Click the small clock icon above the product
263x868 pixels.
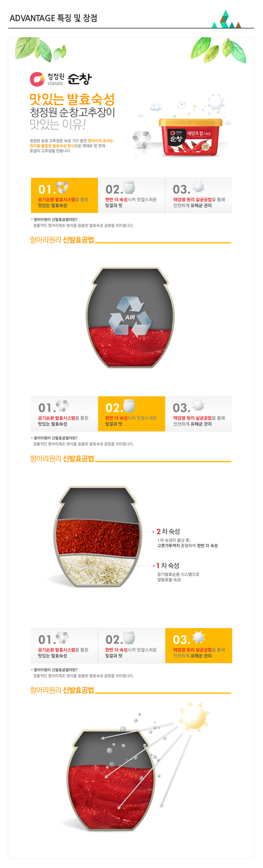(181, 104)
